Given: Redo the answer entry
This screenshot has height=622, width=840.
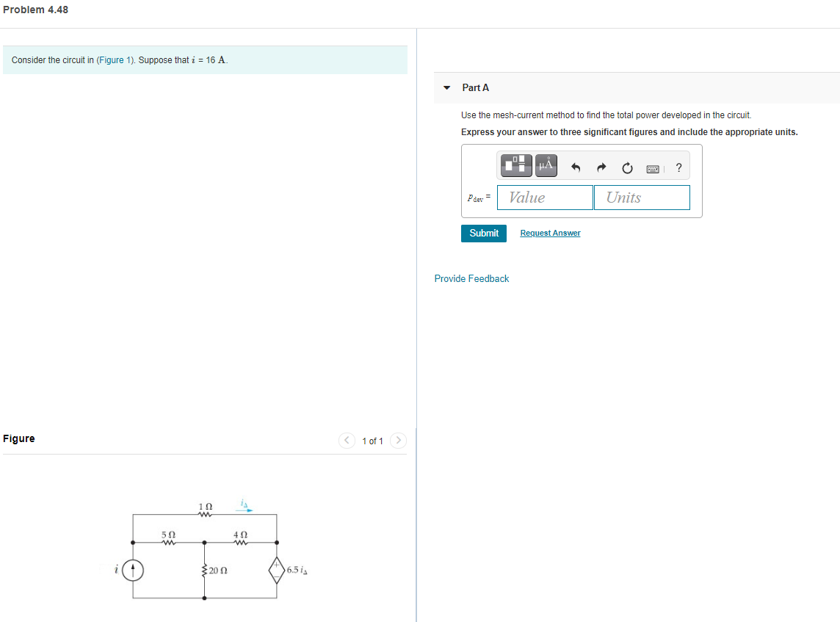Looking at the screenshot, I should point(601,167).
